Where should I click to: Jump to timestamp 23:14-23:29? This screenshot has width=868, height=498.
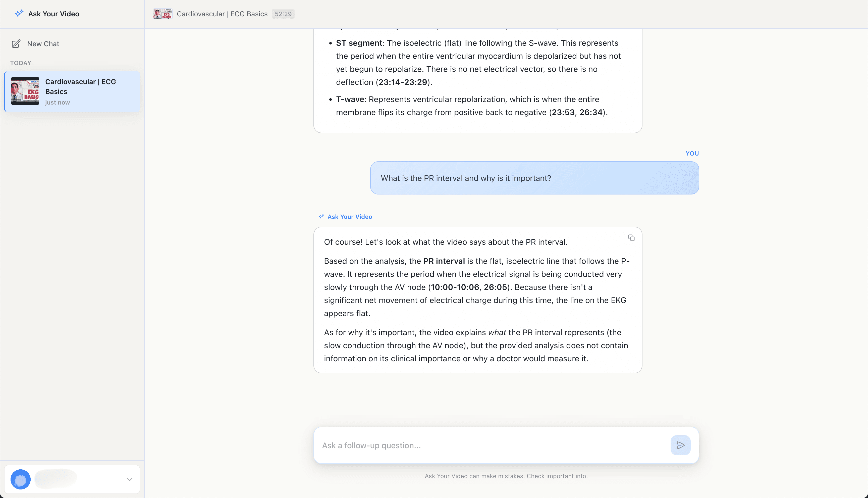(402, 82)
